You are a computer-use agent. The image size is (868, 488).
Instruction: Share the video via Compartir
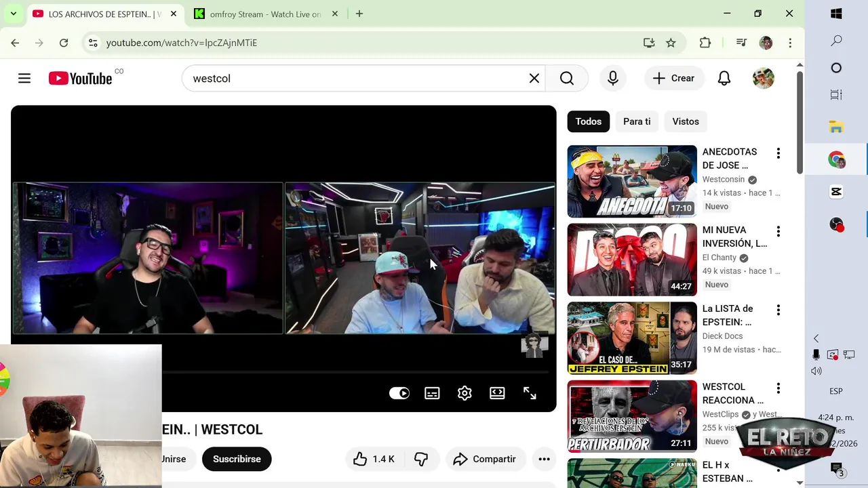tap(485, 460)
